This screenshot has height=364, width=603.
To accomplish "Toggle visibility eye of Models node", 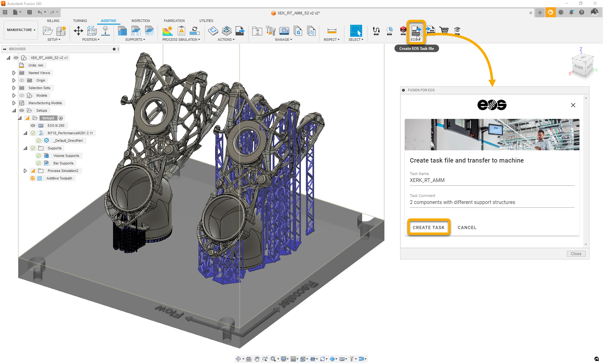I will [x=22, y=95].
